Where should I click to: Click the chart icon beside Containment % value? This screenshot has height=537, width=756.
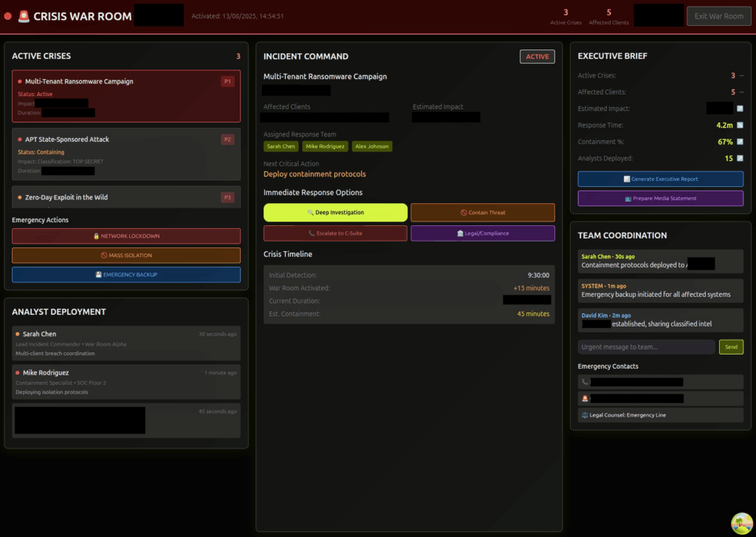point(740,142)
